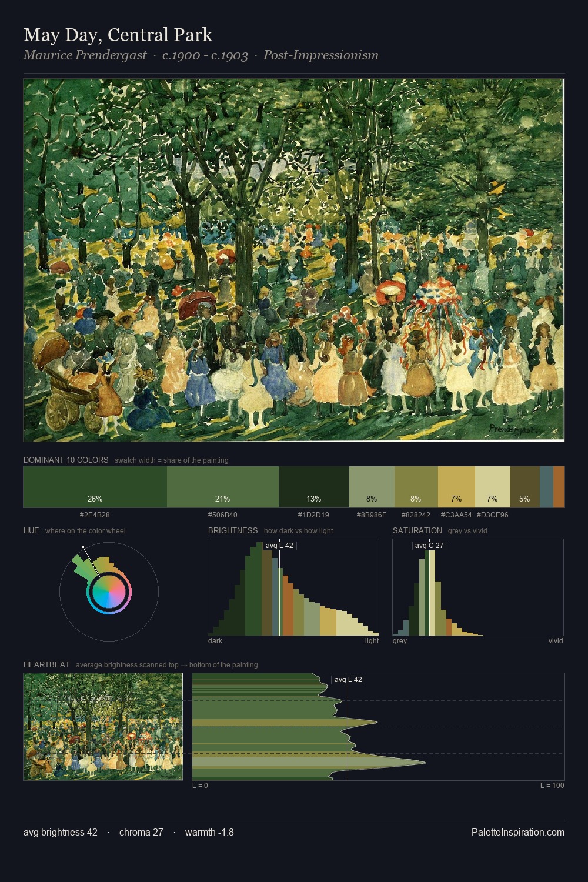The height and width of the screenshot is (882, 588).
Task: Click the title May Day, Central Park
Action: pos(118,35)
